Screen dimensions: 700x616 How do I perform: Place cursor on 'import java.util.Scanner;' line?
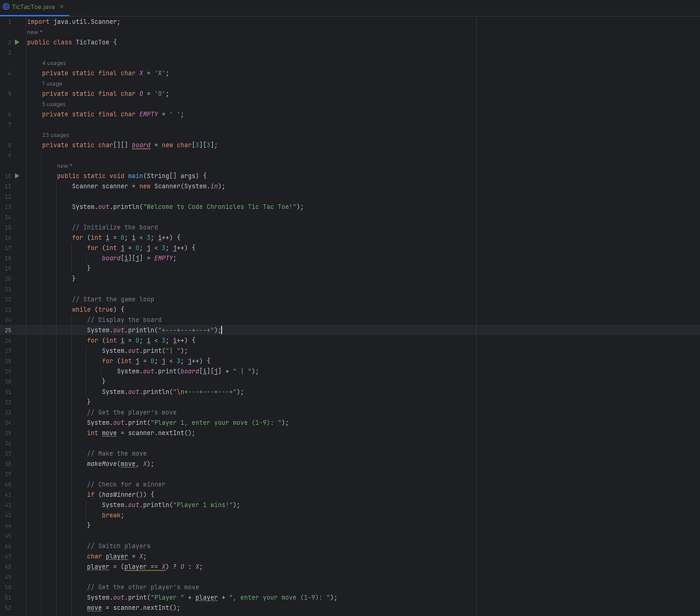[74, 22]
